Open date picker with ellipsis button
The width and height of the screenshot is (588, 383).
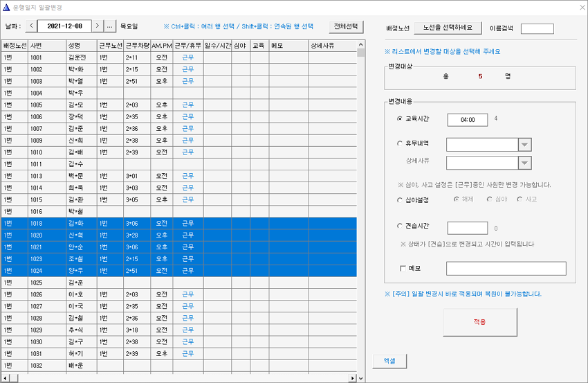pos(109,26)
